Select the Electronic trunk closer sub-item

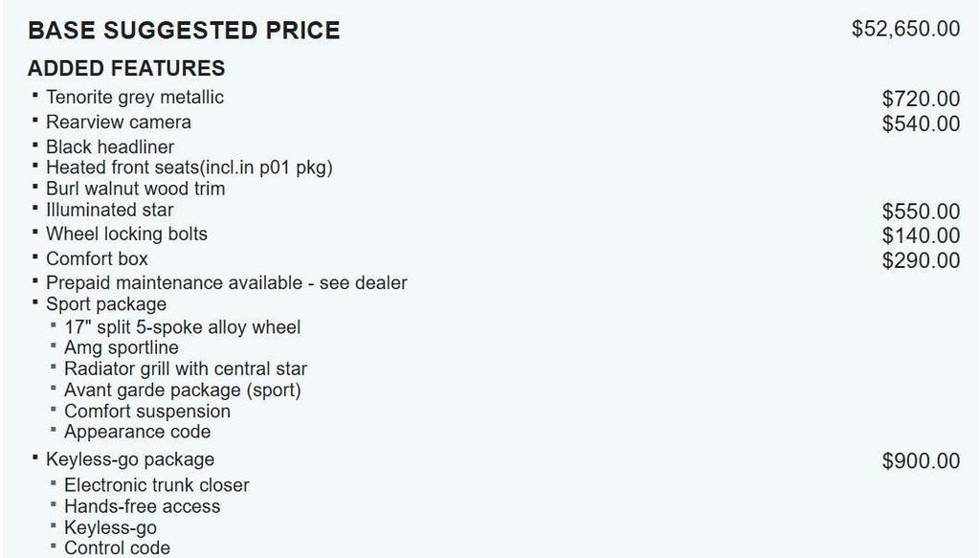[x=156, y=485]
